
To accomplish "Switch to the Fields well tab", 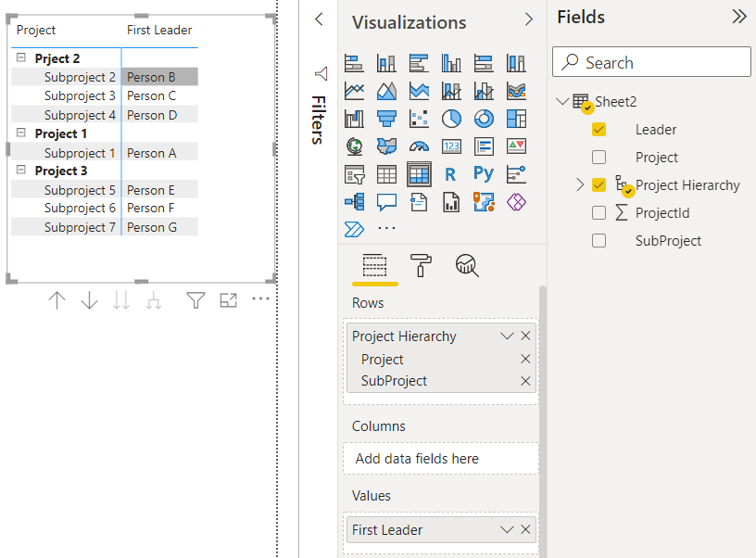I will [x=374, y=265].
